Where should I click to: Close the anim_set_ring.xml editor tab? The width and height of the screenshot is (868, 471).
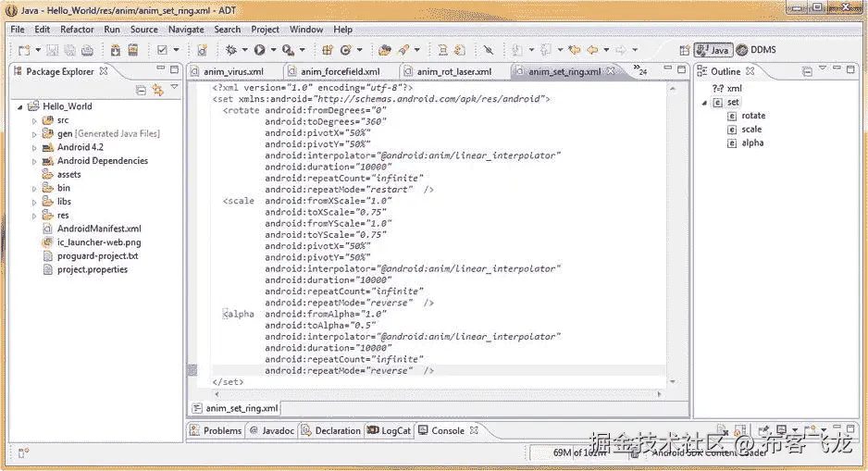pos(611,71)
